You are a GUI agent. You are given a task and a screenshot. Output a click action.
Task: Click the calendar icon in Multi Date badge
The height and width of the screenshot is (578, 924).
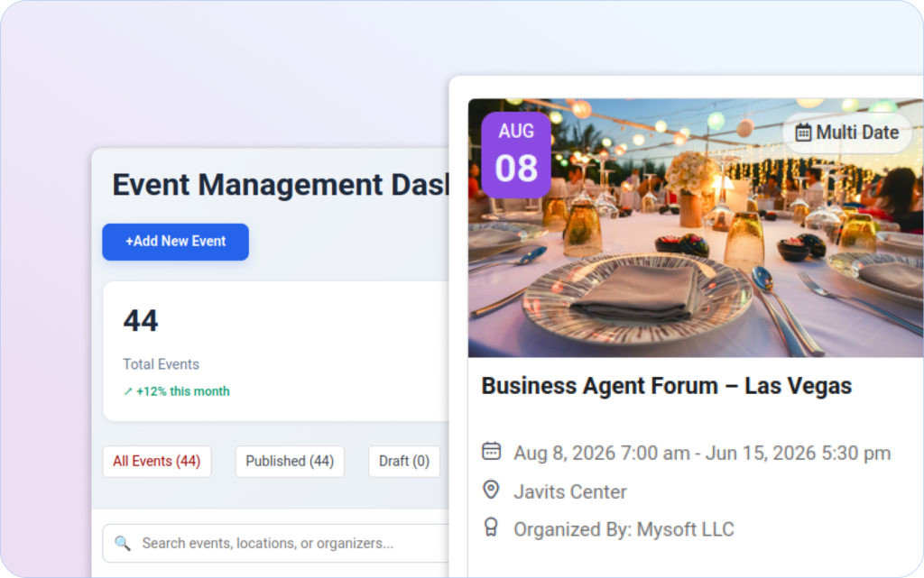pyautogui.click(x=803, y=133)
